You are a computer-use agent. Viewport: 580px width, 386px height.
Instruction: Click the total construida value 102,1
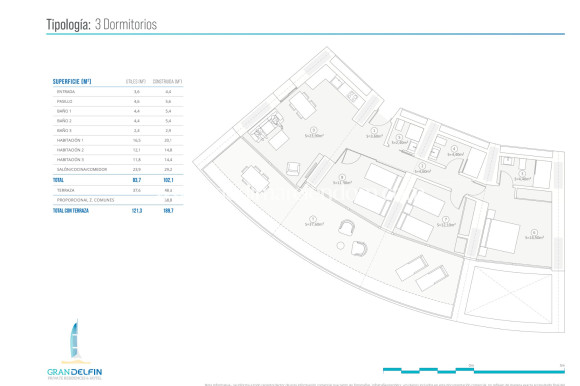coord(168,180)
